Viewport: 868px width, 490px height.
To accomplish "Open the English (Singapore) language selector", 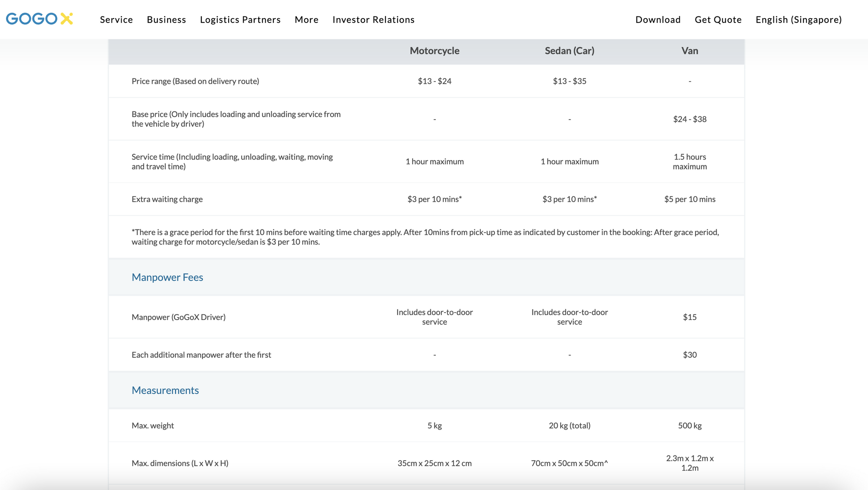I will pos(799,20).
